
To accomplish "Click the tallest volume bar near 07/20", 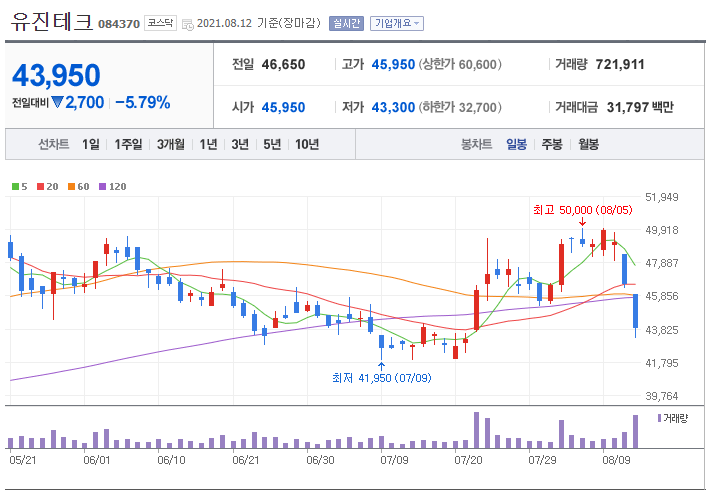I will pyautogui.click(x=476, y=430).
